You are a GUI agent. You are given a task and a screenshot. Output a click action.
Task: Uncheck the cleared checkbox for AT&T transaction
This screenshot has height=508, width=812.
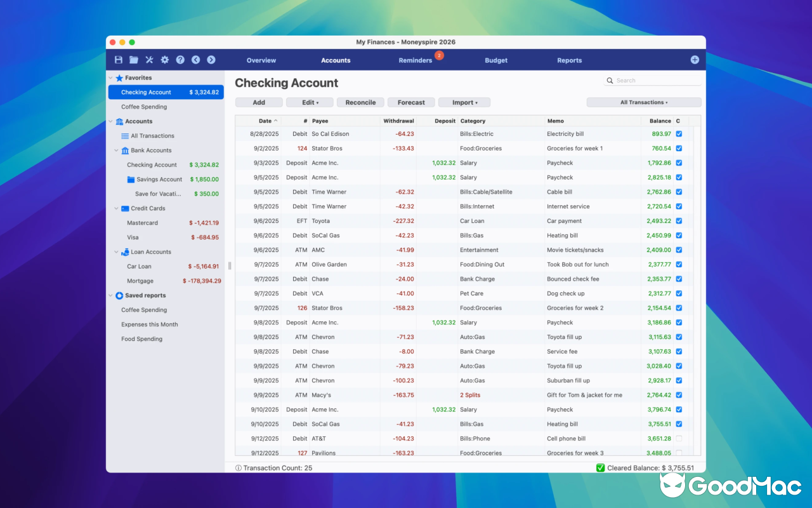click(678, 438)
